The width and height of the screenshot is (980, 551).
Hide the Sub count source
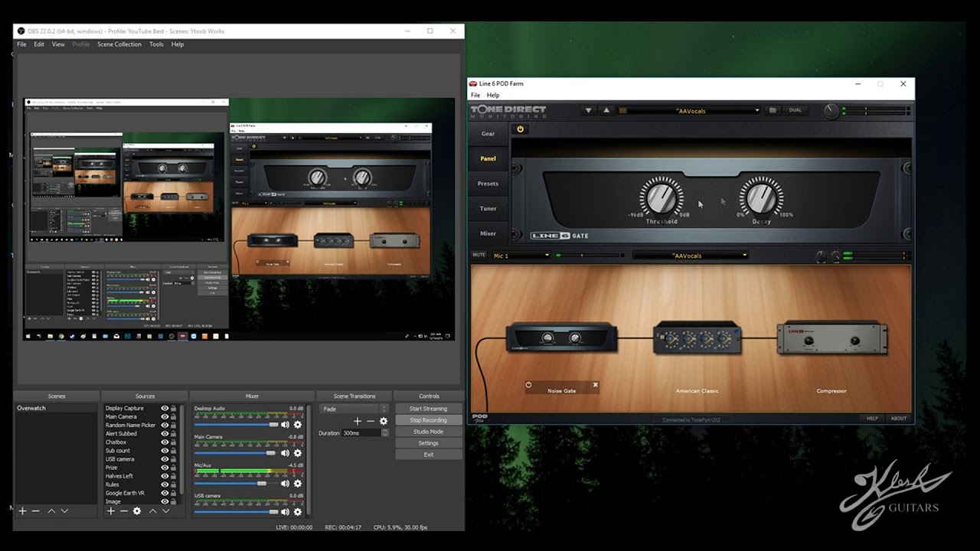coord(165,451)
